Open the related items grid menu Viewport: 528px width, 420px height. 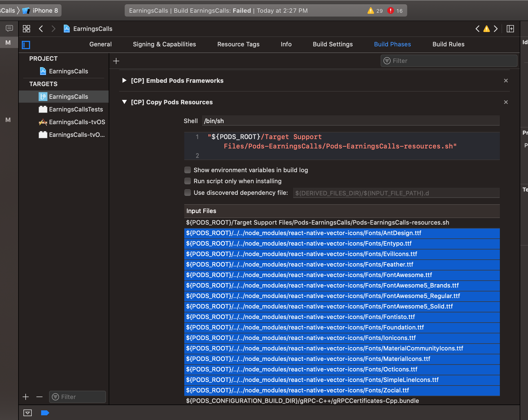(x=26, y=29)
